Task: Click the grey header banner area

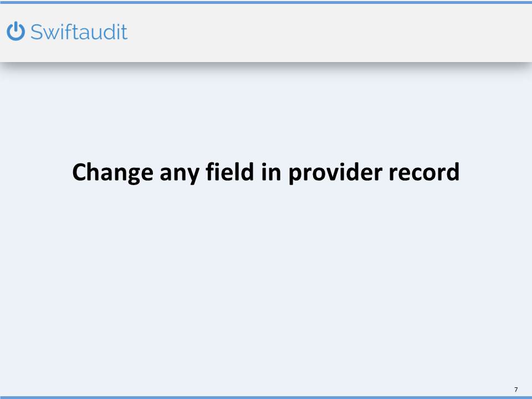Action: (x=332, y=33)
